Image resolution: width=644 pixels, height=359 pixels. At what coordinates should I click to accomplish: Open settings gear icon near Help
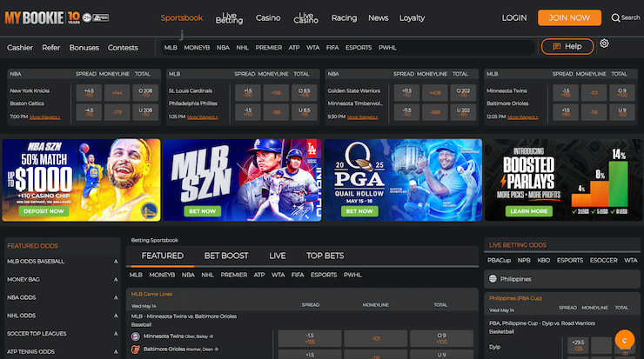point(604,43)
